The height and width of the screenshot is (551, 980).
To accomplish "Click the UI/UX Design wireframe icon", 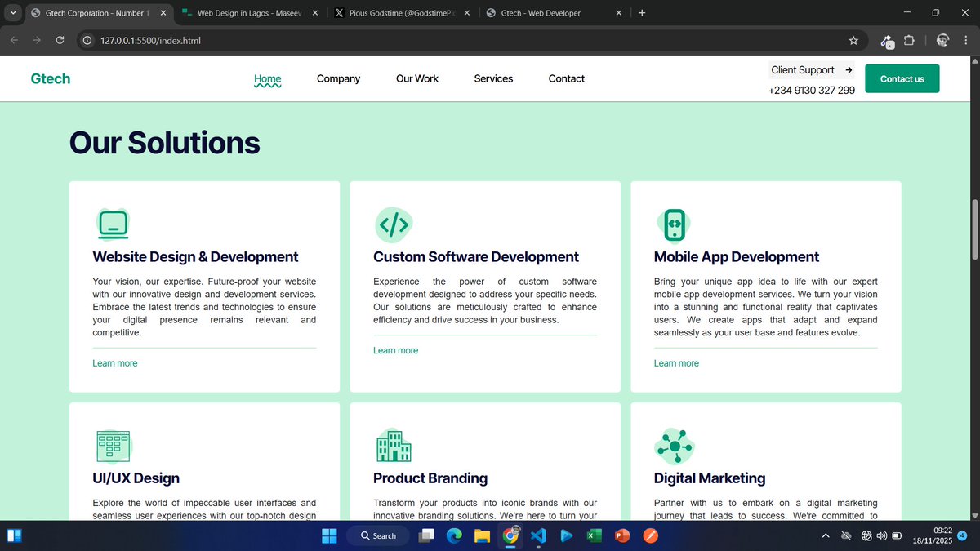I will pyautogui.click(x=113, y=446).
